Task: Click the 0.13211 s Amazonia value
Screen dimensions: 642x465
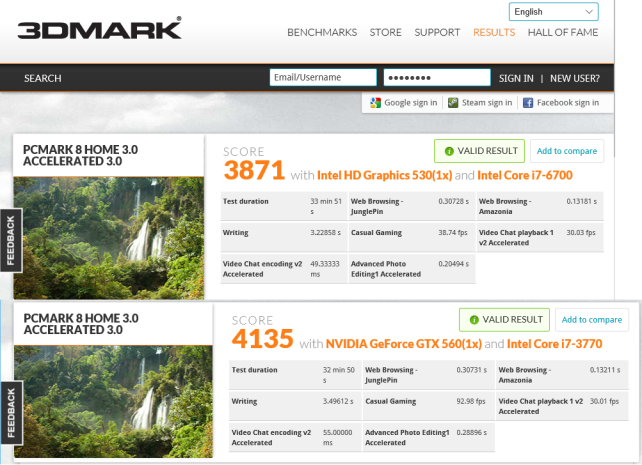Action: (x=605, y=370)
